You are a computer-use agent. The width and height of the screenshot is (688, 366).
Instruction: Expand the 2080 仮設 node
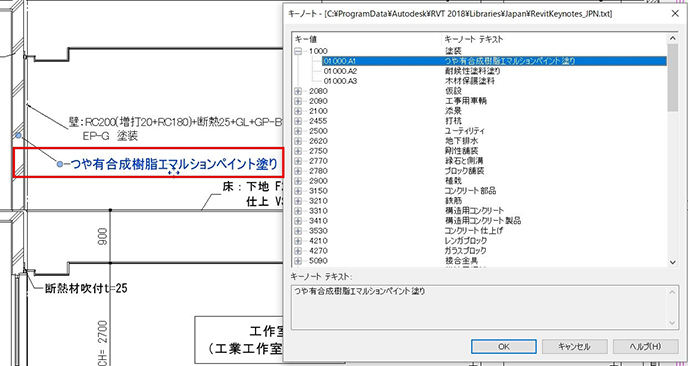click(x=298, y=91)
